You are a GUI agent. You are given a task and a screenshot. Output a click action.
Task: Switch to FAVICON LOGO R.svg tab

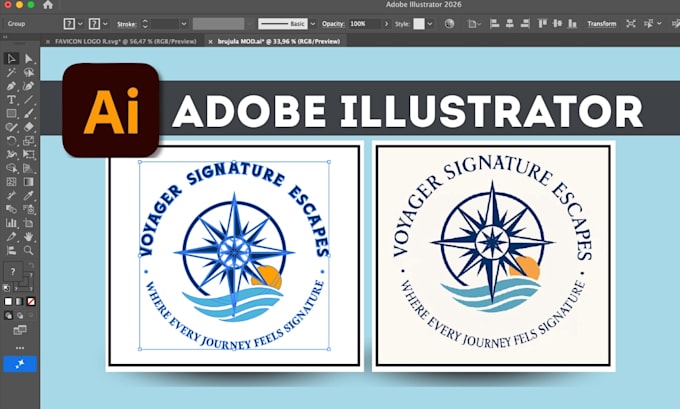point(125,42)
